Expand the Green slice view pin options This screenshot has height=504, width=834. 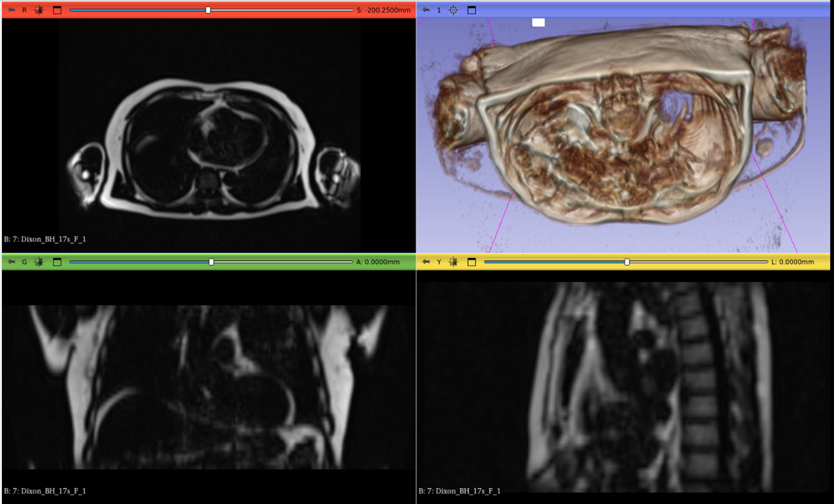coord(12,262)
